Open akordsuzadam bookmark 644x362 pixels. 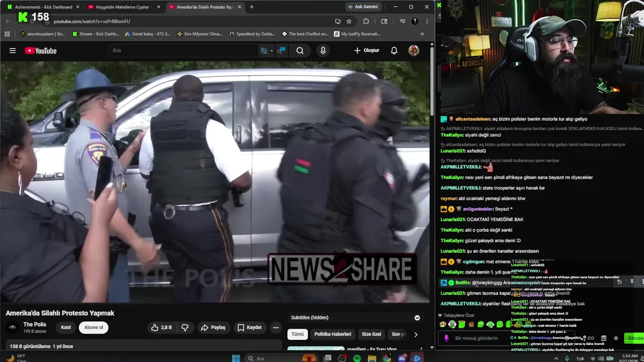click(43, 34)
